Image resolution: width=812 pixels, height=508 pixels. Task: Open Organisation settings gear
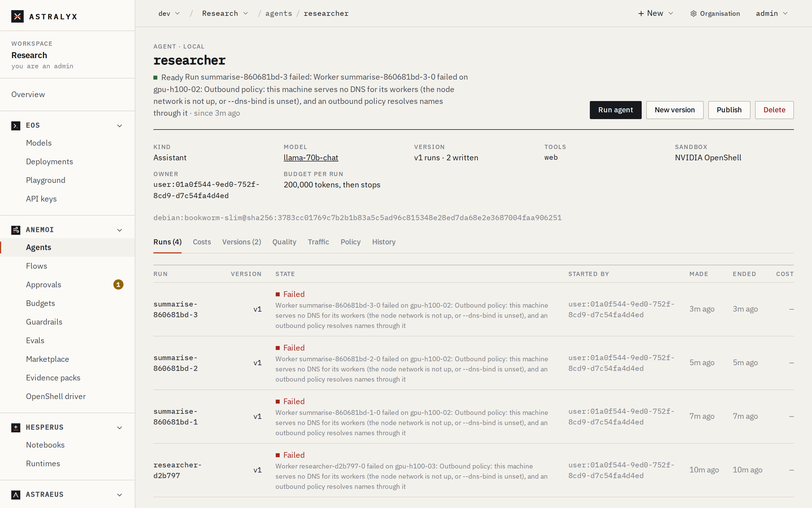[693, 14]
